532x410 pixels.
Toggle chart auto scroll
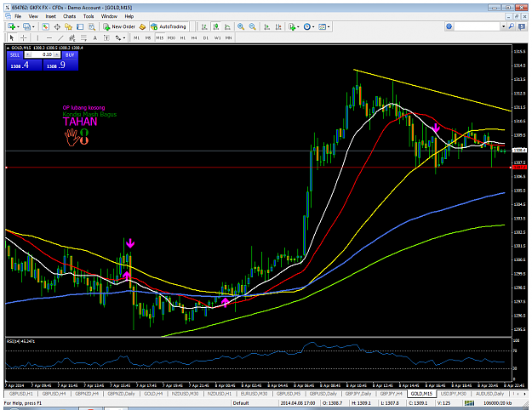267,26
